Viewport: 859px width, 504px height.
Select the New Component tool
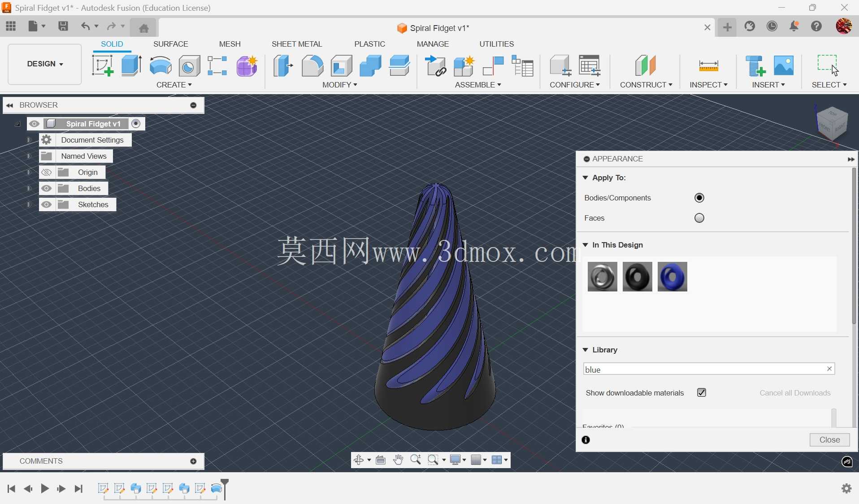click(x=464, y=65)
